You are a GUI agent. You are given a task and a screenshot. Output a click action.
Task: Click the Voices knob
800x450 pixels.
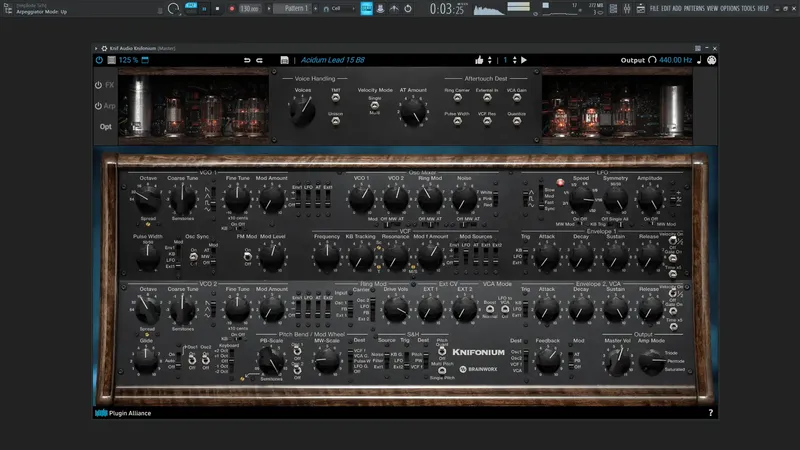click(x=303, y=111)
